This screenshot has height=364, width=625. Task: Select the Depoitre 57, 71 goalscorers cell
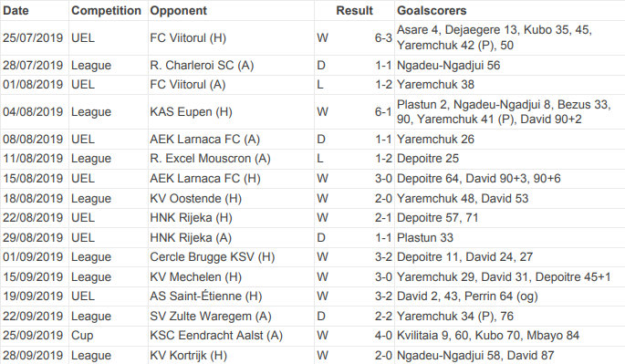[x=437, y=218]
